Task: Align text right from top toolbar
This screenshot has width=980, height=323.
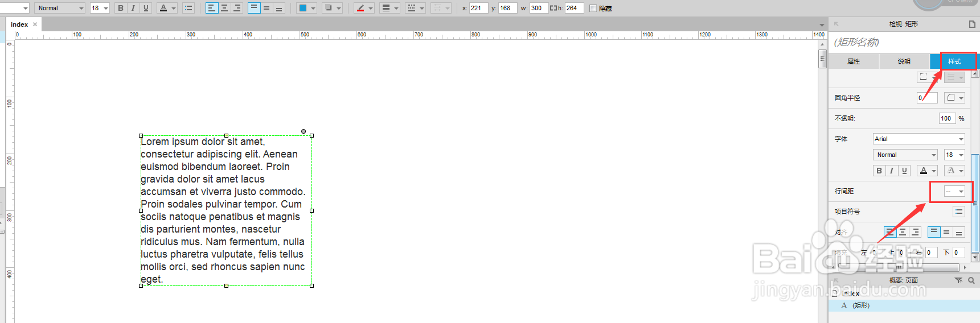Action: click(x=237, y=8)
